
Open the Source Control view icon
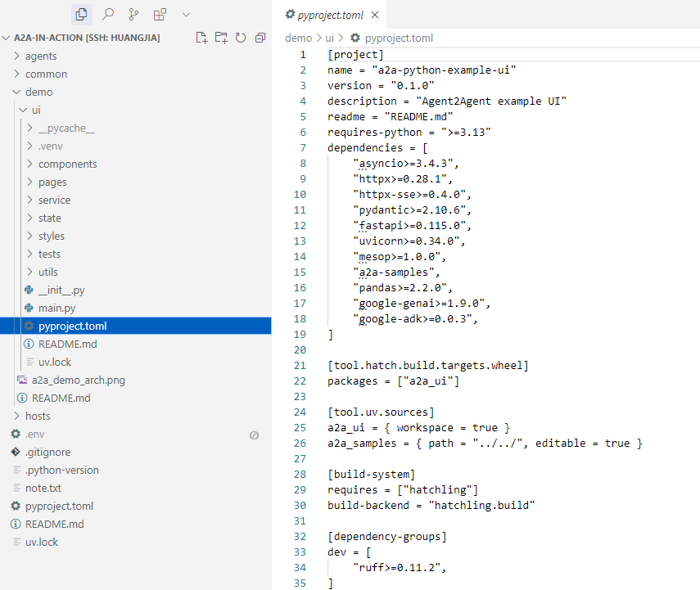133,14
